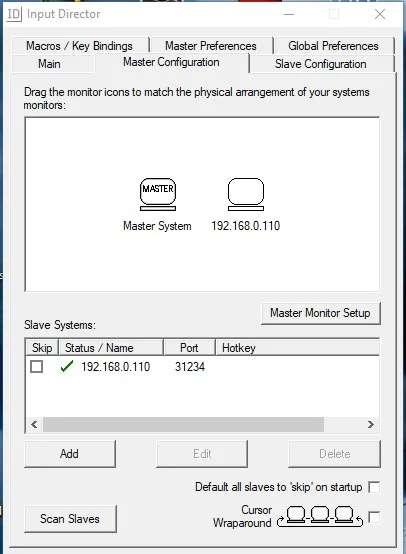Tick the Skip checkbox for 192.168.0.110
Viewport: 406px width, 554px height.
36,366
